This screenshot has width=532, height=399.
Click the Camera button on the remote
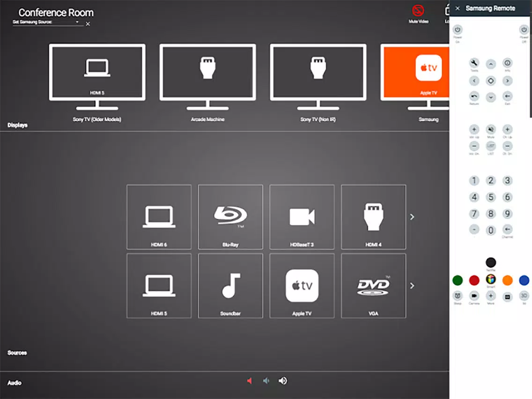tap(474, 296)
